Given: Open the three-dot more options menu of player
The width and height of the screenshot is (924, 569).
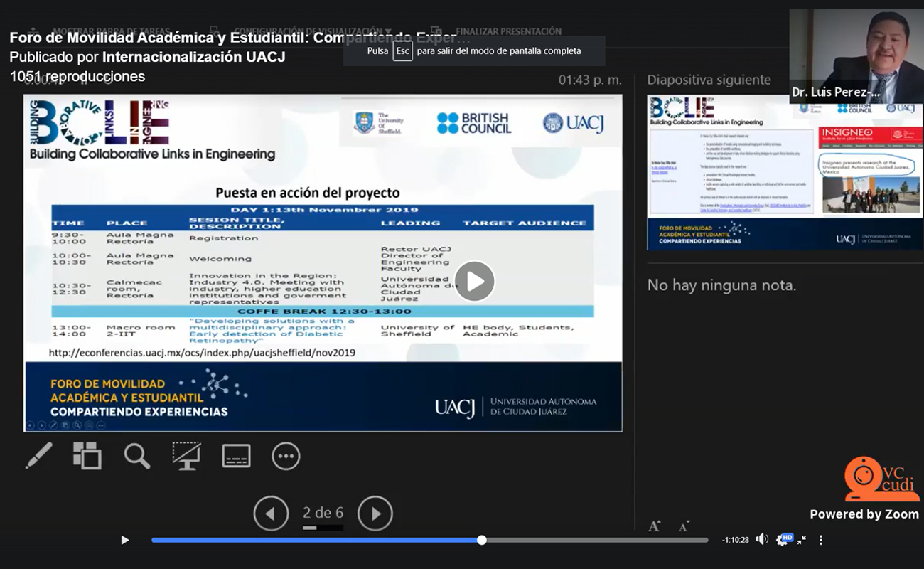Looking at the screenshot, I should [821, 540].
